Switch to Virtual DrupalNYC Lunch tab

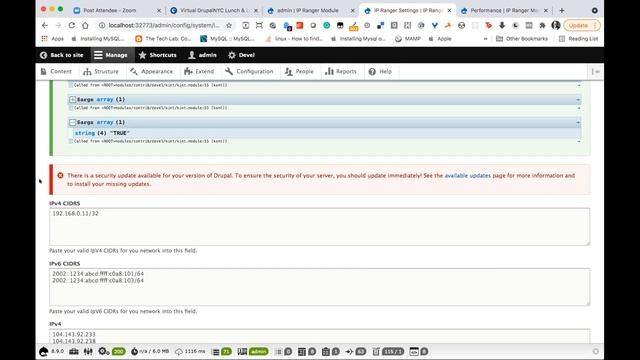[x=213, y=10]
